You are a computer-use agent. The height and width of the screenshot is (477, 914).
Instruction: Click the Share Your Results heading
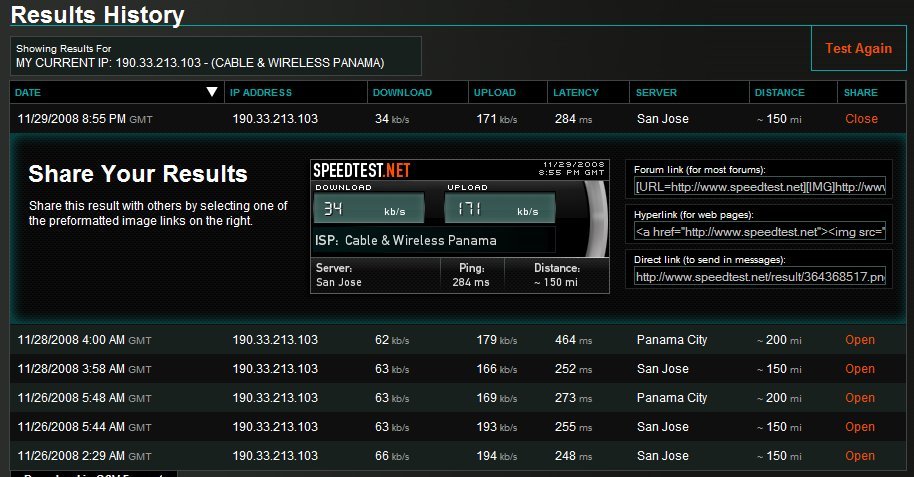pyautogui.click(x=138, y=174)
